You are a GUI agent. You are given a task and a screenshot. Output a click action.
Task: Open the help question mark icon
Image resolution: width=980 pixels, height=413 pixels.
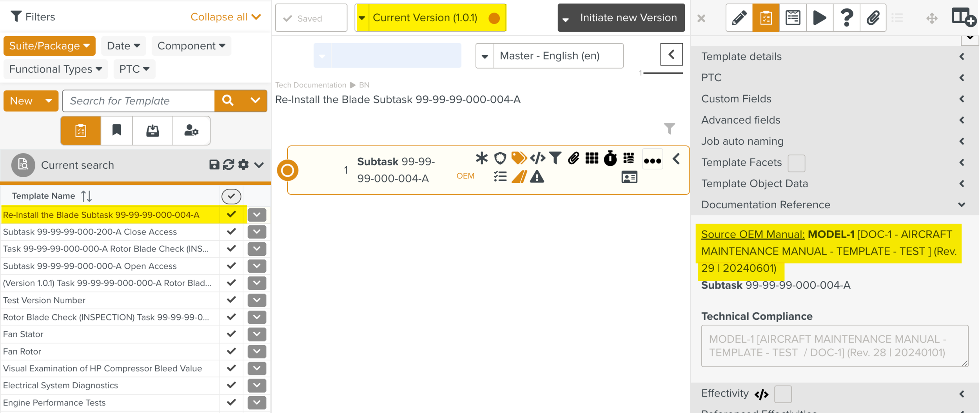(x=846, y=18)
